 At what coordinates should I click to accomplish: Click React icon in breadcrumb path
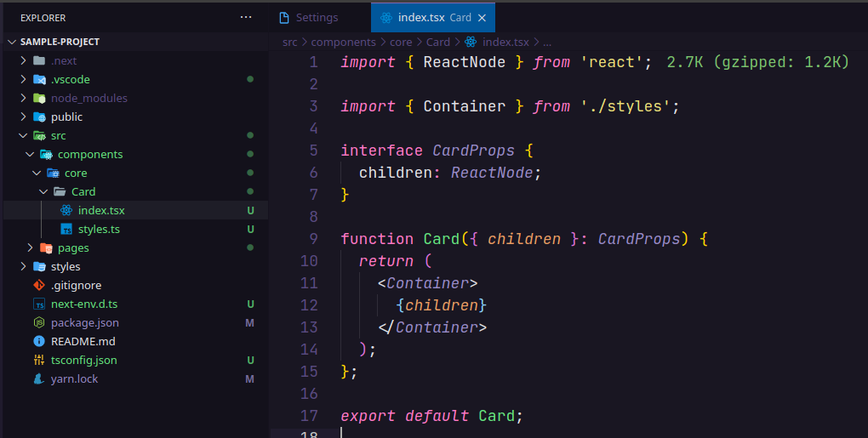click(471, 42)
